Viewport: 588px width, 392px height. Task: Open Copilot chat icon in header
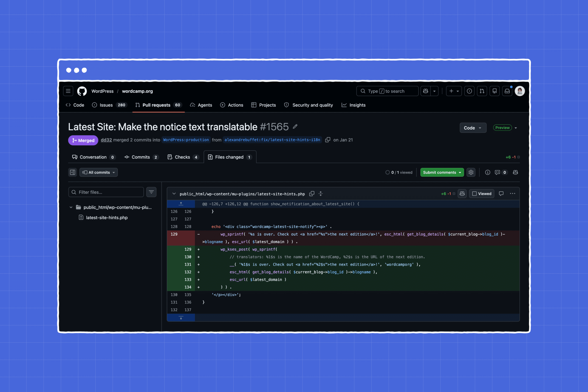pos(426,91)
